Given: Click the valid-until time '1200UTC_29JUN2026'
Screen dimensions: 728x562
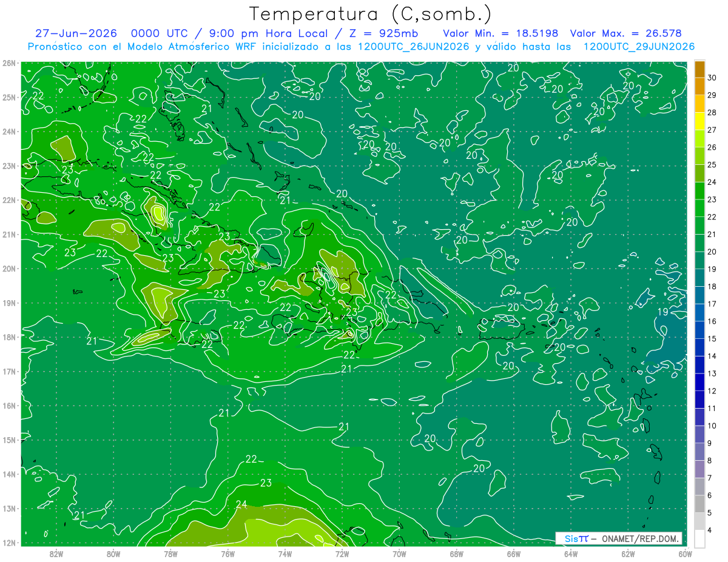Looking at the screenshot, I should pos(639,47).
